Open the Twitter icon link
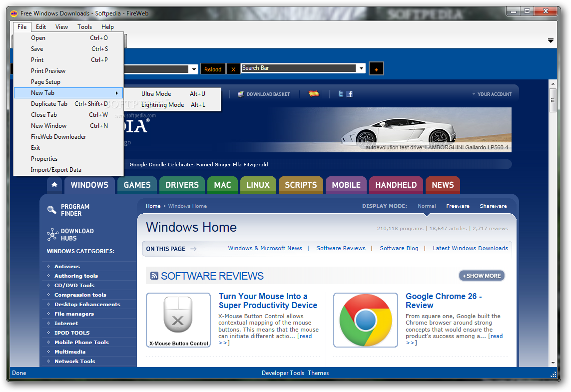This screenshot has width=571, height=392. (341, 94)
